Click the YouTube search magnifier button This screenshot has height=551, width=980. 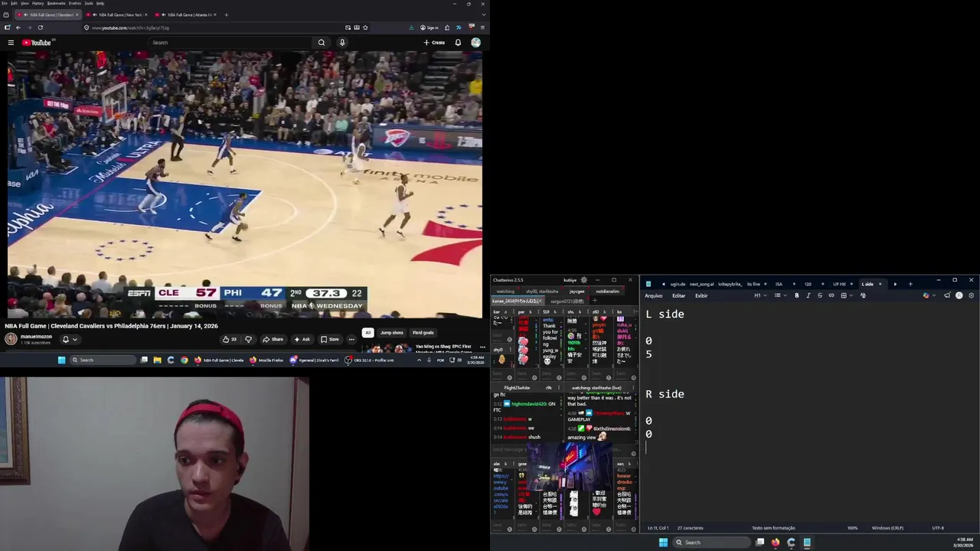click(322, 43)
